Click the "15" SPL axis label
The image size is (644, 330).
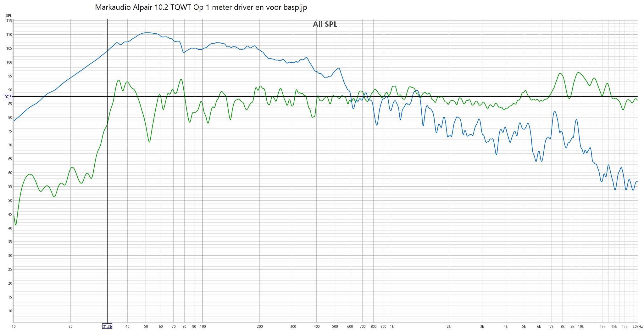coord(10,297)
